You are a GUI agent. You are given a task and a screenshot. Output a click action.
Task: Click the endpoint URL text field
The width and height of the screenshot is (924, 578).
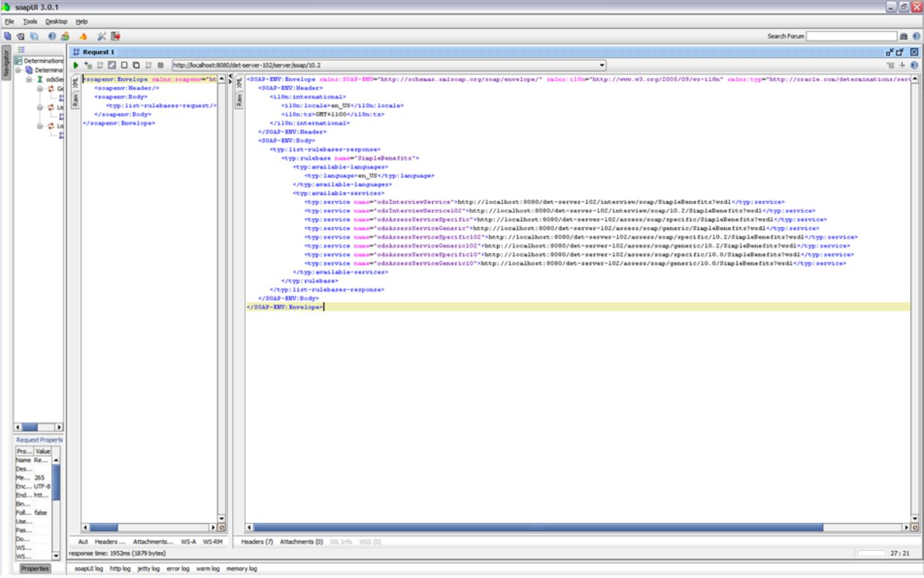385,66
